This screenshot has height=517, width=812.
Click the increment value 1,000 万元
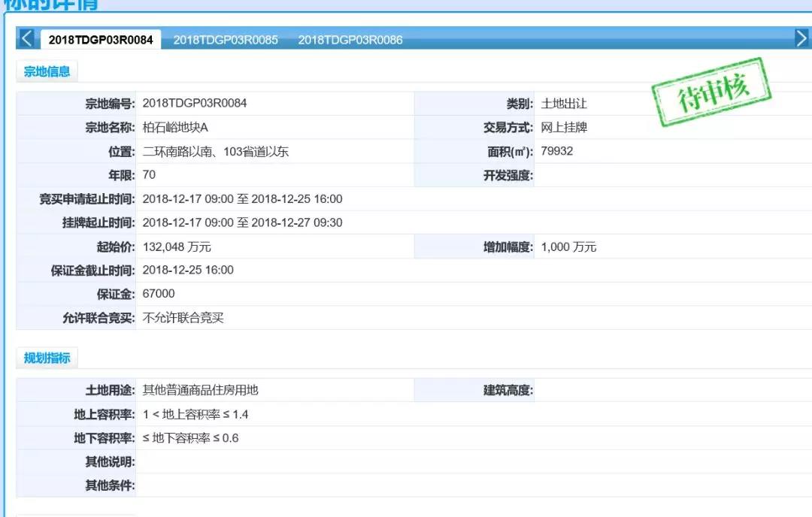click(x=568, y=247)
